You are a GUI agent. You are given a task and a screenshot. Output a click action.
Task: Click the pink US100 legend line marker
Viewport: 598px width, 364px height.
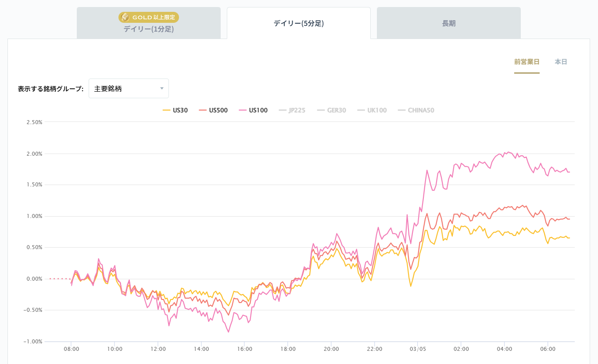tap(242, 111)
